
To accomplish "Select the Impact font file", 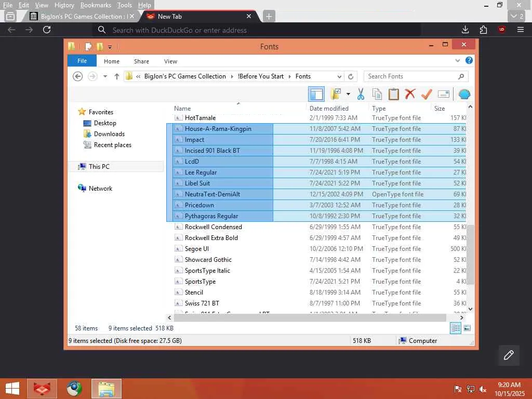I will tap(194, 139).
